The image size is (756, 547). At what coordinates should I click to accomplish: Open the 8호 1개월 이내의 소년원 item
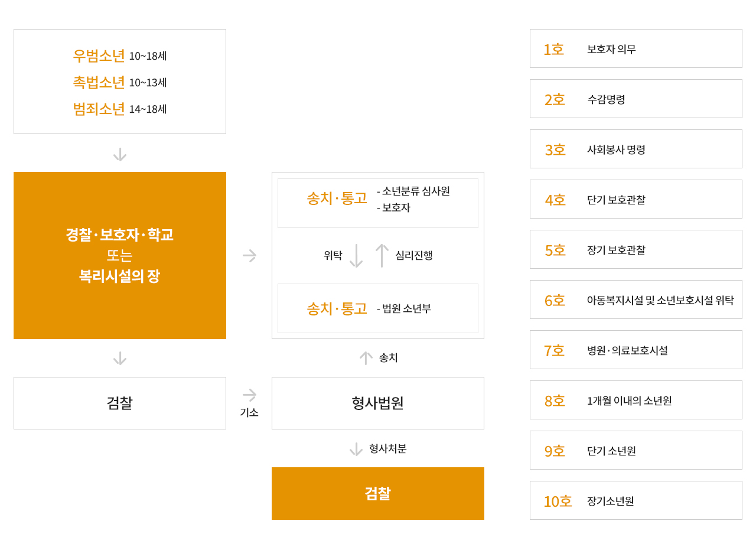[636, 400]
